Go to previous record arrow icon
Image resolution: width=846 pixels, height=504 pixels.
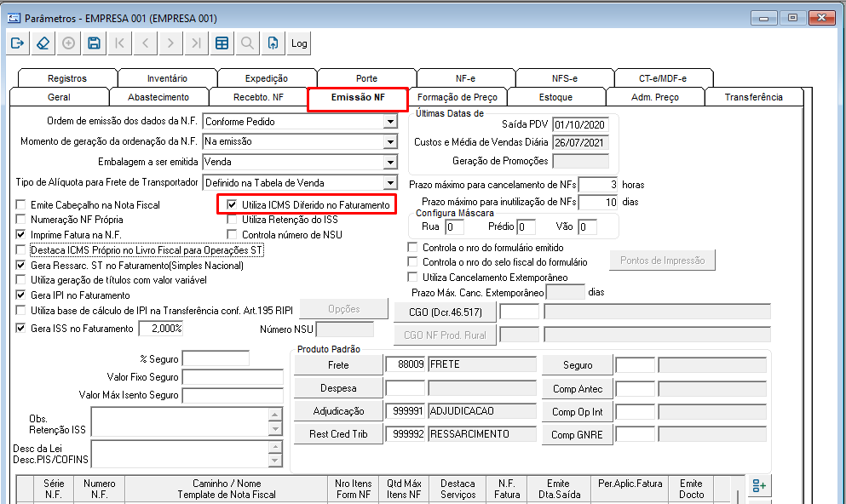pos(145,43)
